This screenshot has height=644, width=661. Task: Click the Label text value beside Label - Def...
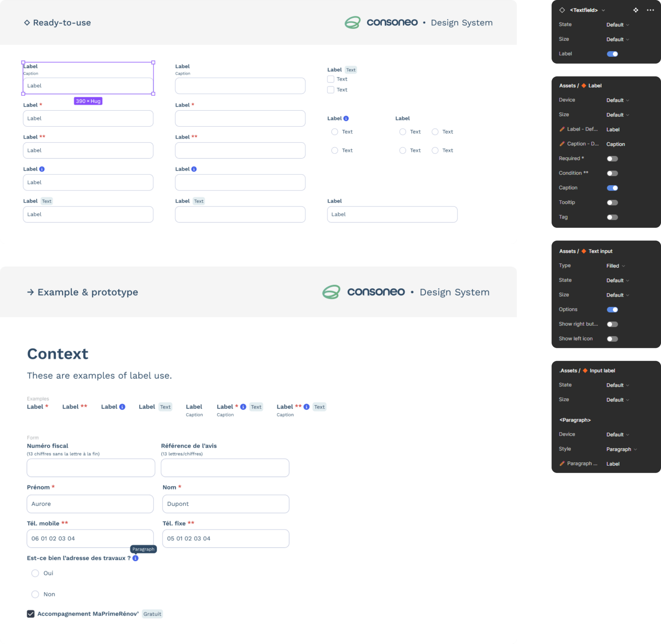point(613,130)
